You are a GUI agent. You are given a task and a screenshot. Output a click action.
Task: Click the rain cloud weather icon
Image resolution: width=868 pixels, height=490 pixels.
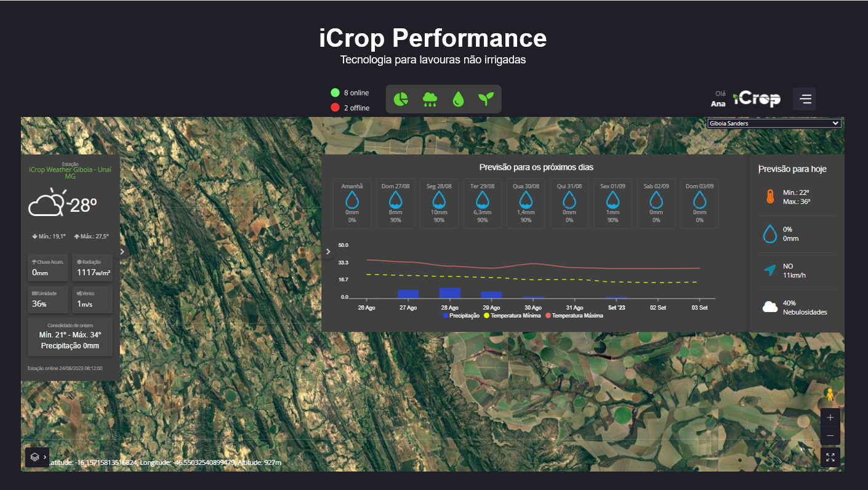pyautogui.click(x=430, y=99)
